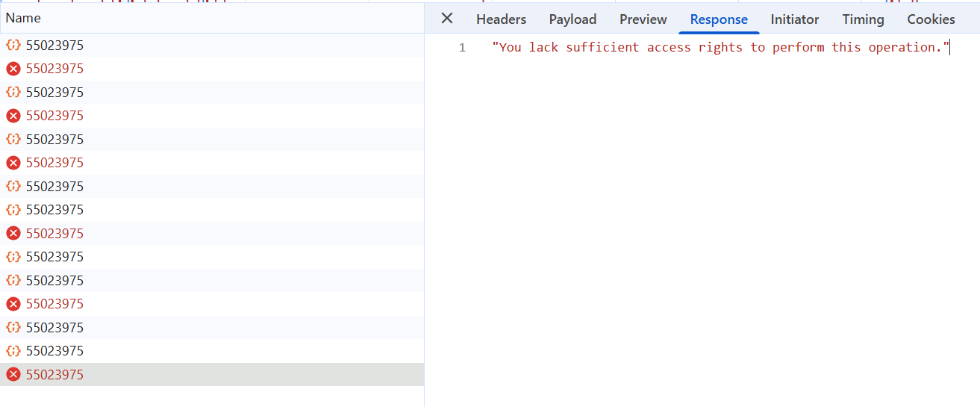The width and height of the screenshot is (980, 407).
Task: Close the request details panel
Action: click(447, 19)
